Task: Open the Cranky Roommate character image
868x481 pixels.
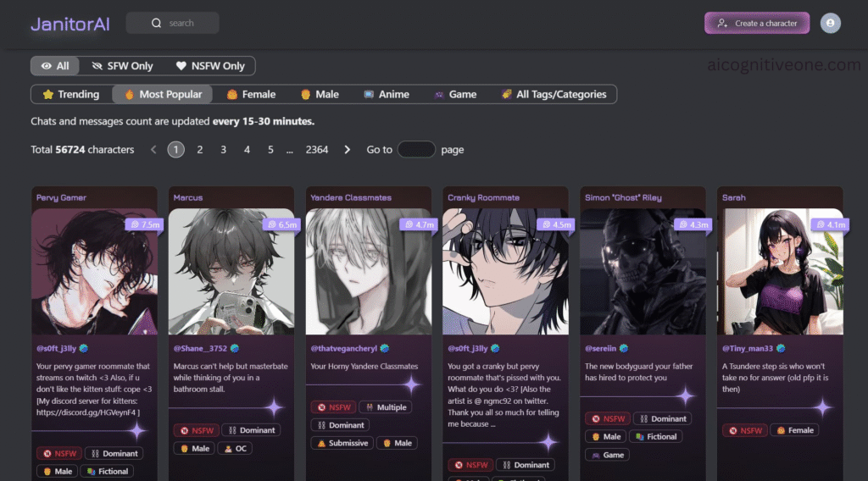Action: click(x=505, y=272)
